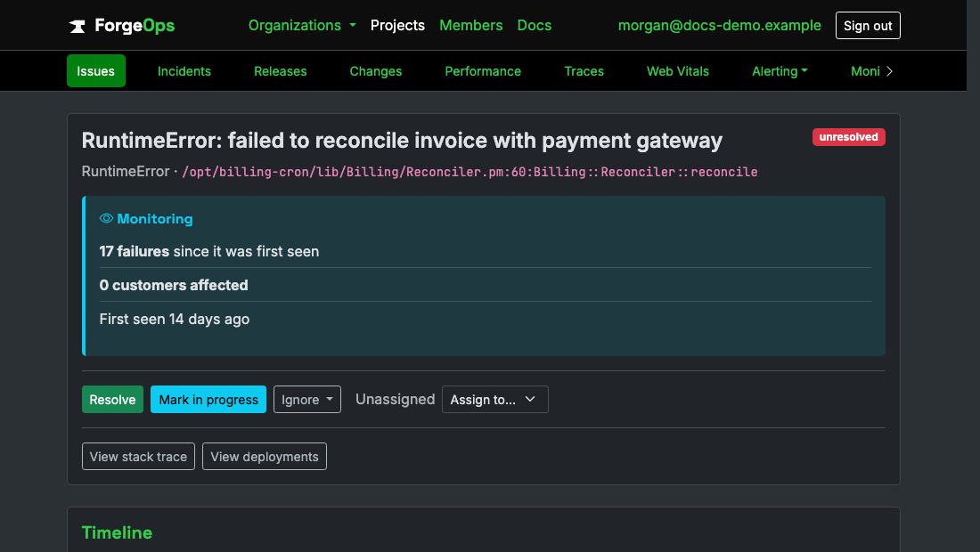Open the Performance tab
The image size is (980, 552).
483,71
